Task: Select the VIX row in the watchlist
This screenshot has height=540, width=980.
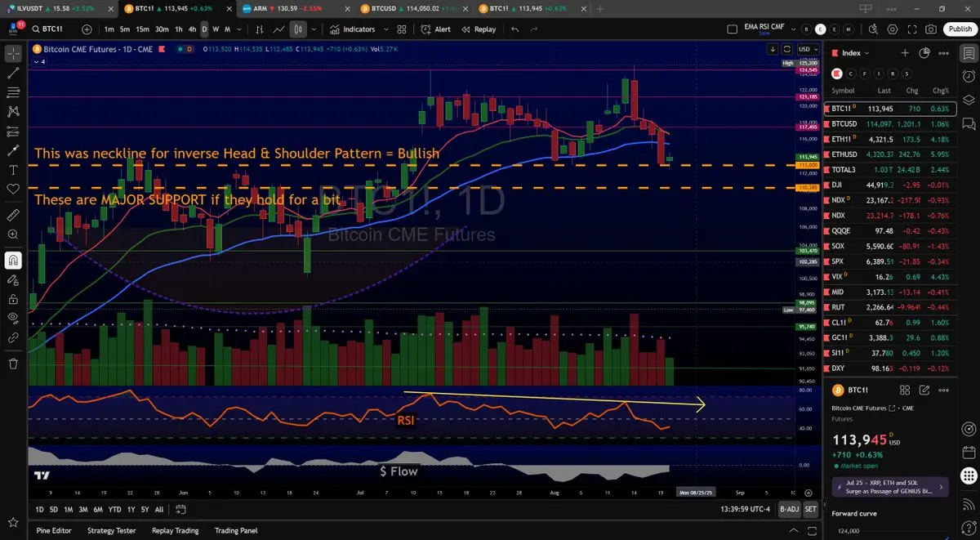Action: tap(889, 277)
